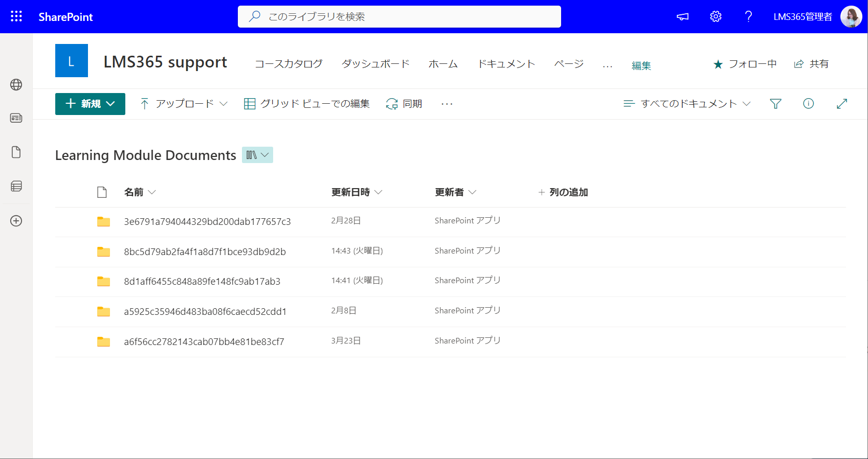Open the details pane info icon
Image resolution: width=868 pixels, height=459 pixels.
[x=809, y=104]
